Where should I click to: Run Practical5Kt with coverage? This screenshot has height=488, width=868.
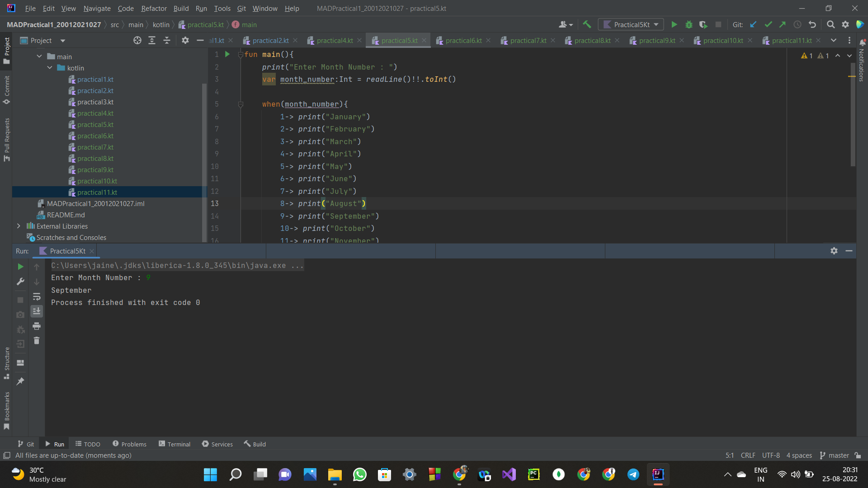[703, 24]
